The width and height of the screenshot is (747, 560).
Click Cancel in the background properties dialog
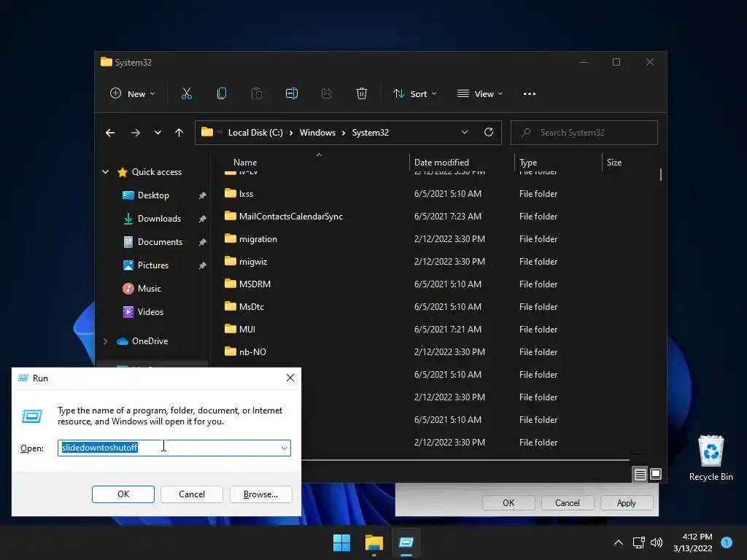(567, 503)
